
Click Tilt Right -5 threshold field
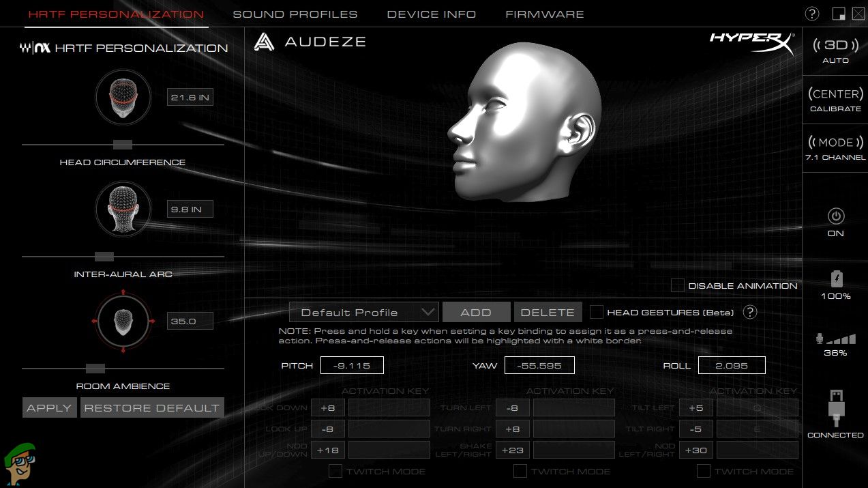tap(696, 429)
